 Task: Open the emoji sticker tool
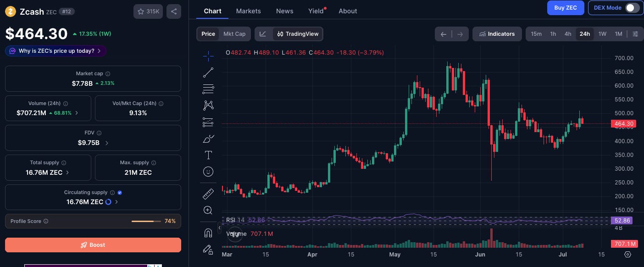coord(208,172)
